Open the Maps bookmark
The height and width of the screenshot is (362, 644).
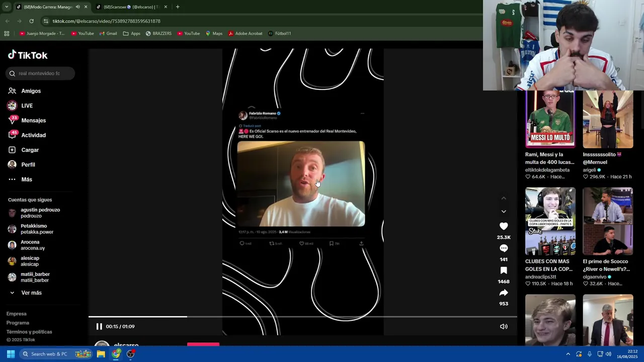click(213, 34)
